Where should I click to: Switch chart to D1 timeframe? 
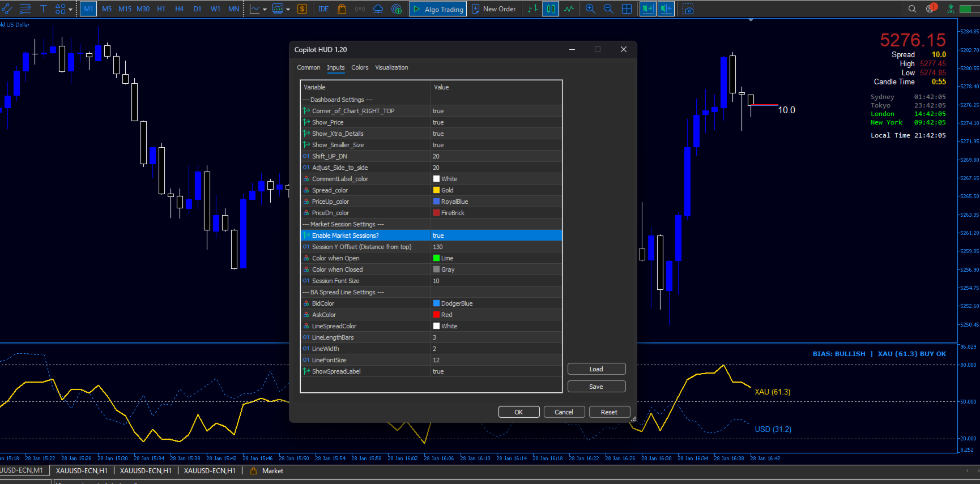click(x=197, y=9)
